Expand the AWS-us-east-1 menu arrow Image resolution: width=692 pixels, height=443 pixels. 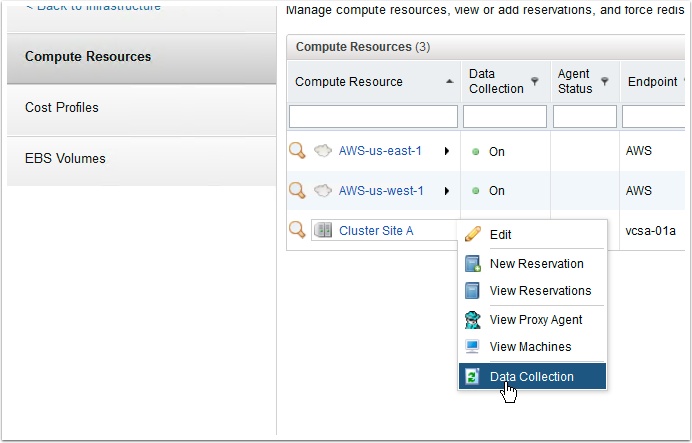[x=446, y=152]
